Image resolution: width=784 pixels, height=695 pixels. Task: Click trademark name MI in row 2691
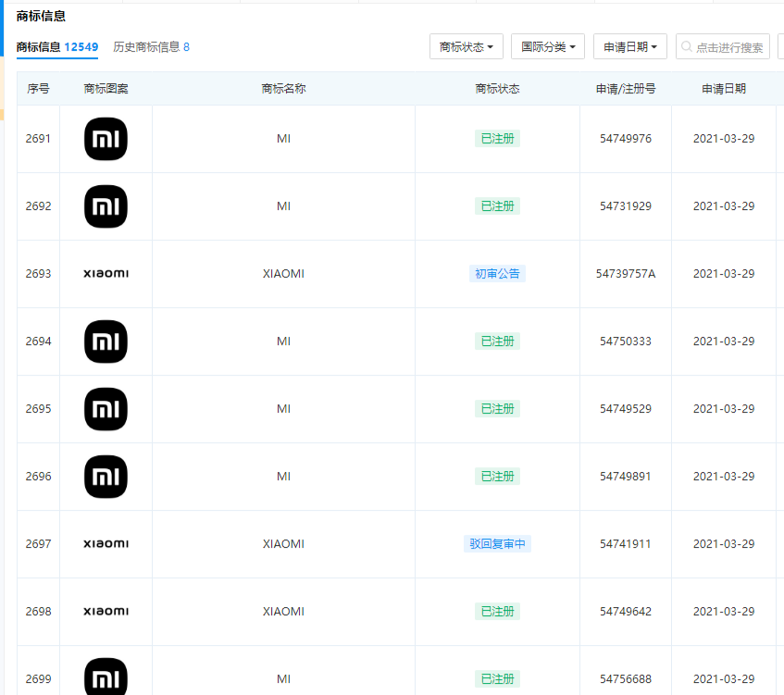(283, 139)
